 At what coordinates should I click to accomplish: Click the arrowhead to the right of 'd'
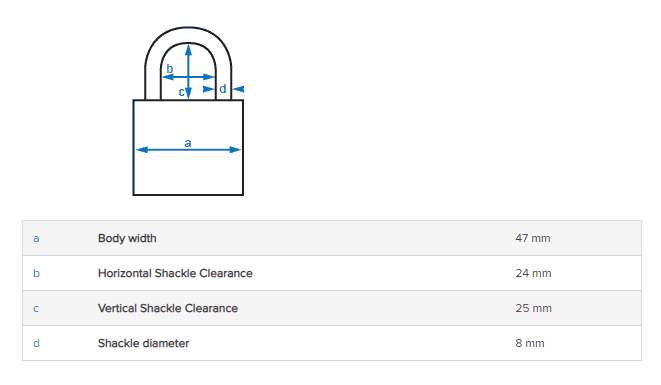(x=239, y=89)
